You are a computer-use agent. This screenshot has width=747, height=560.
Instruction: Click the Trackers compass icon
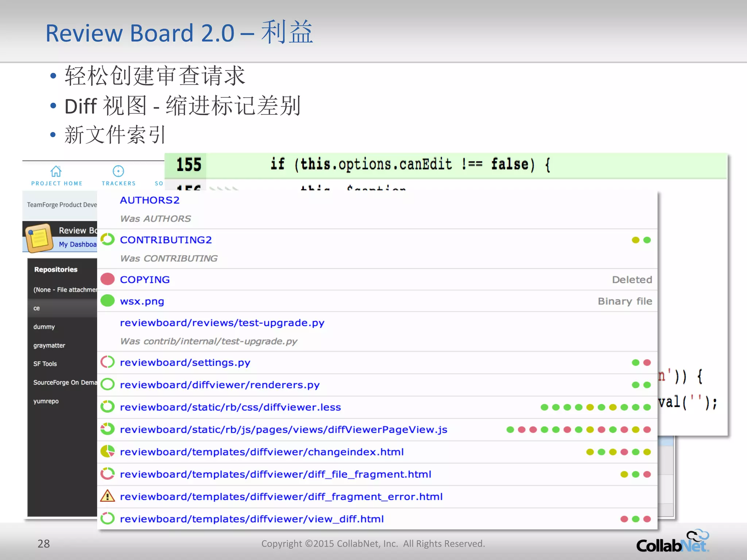(118, 171)
